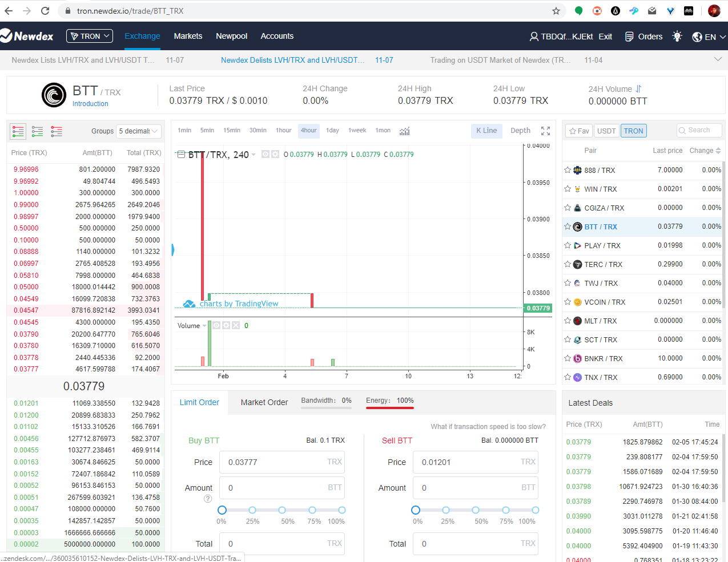Select the 30min chart interval

pyautogui.click(x=258, y=131)
